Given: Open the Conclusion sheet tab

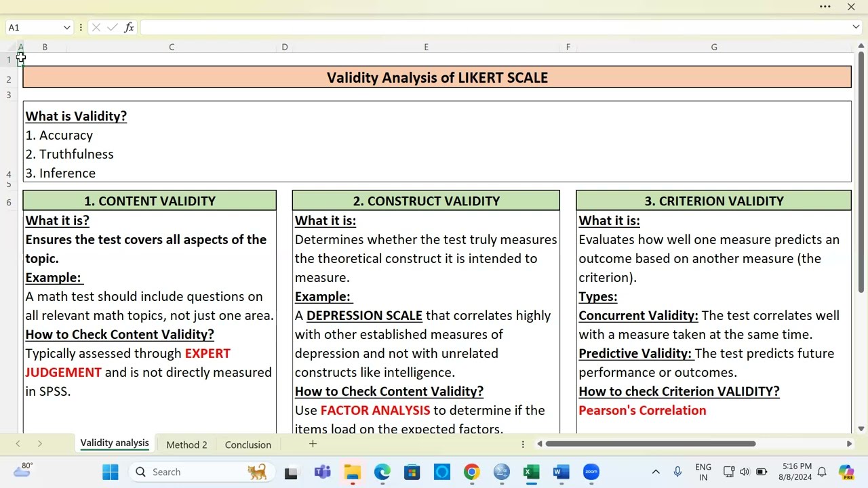Looking at the screenshot, I should (248, 445).
